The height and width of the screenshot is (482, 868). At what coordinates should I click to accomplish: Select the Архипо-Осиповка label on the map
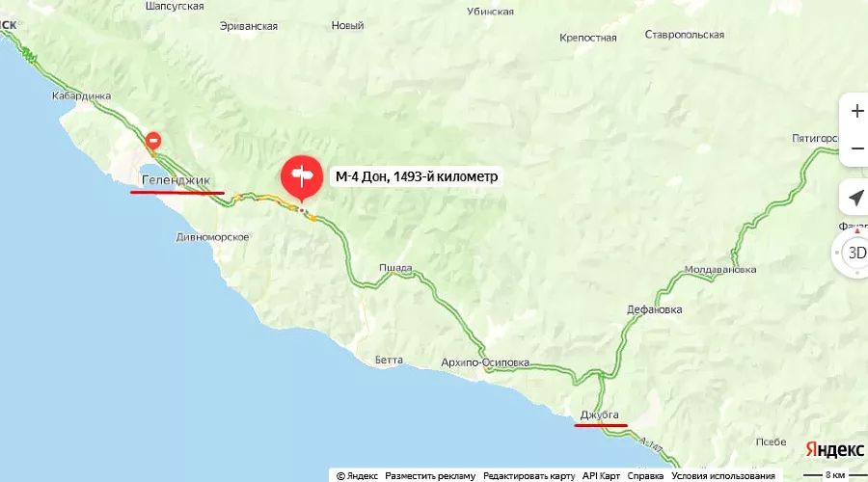tap(485, 363)
